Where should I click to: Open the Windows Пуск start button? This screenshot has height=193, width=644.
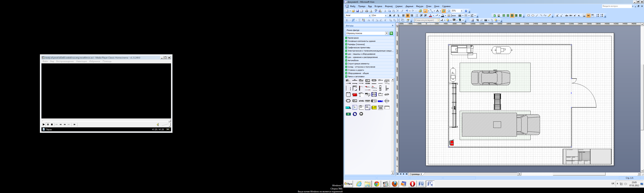pyautogui.click(x=348, y=184)
